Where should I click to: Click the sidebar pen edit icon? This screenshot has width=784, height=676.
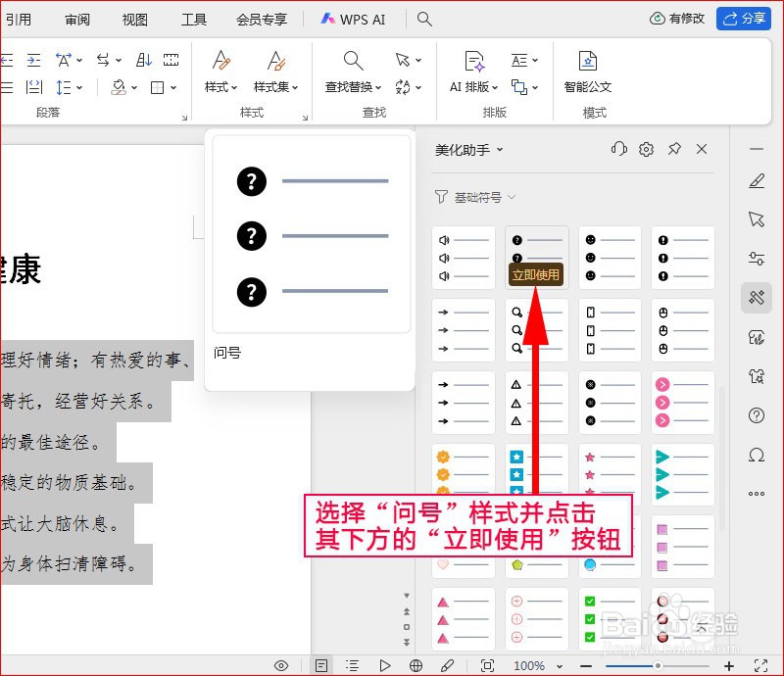[757, 181]
